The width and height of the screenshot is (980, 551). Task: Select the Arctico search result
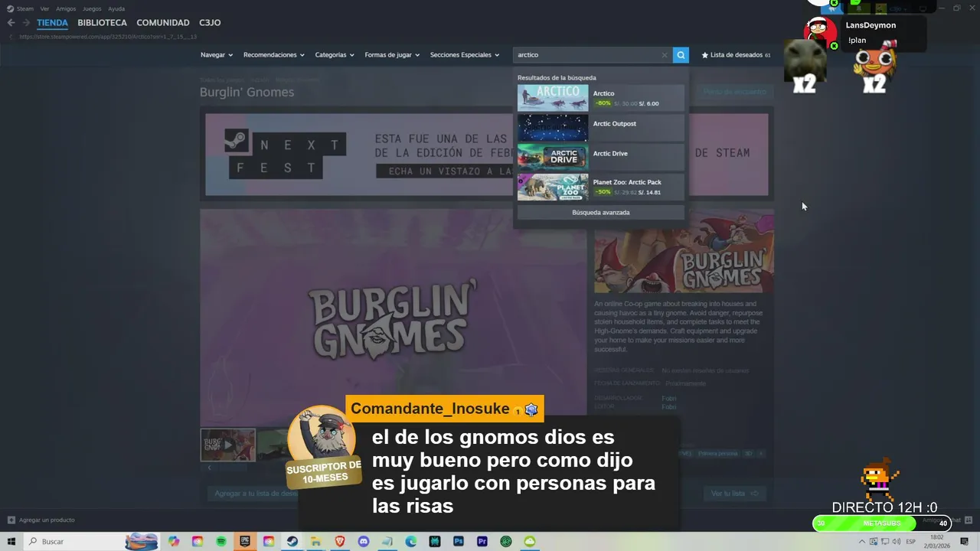coord(600,98)
